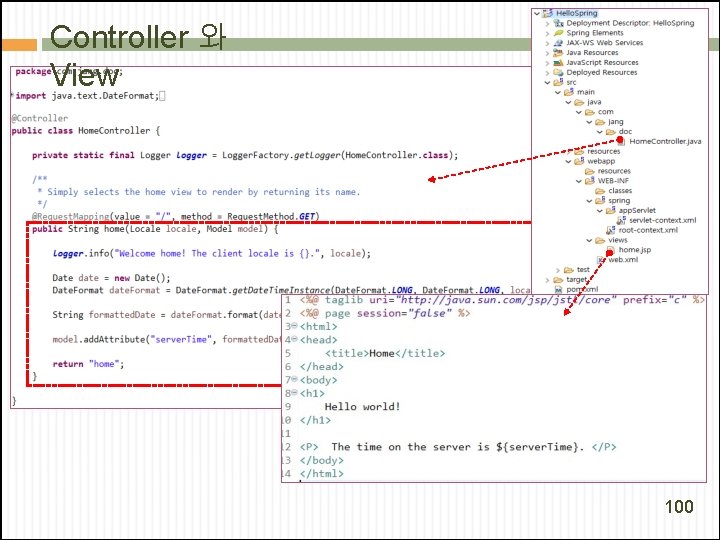Fold the <body> block at line 7
Screen dimensions: 720x540
[294, 379]
